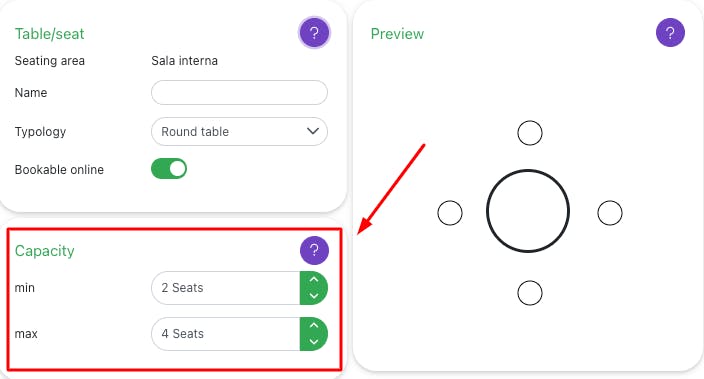Screen dimensions: 704x379
Task: Click the Capacity section heading
Action: click(x=44, y=251)
